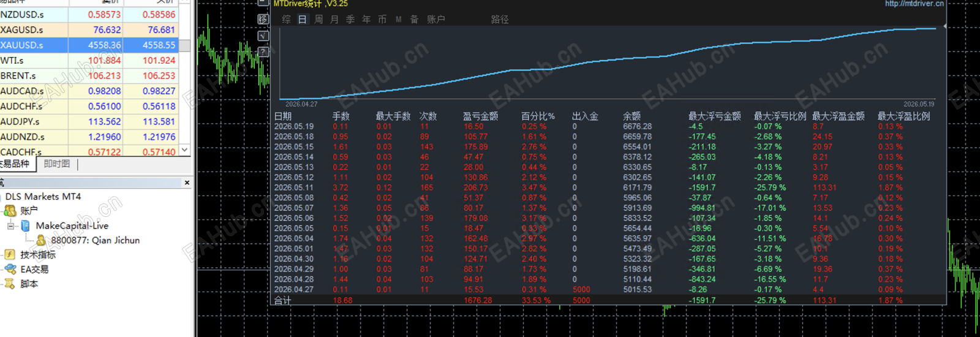Click the 最大浮盈金额 column header

tap(839, 116)
